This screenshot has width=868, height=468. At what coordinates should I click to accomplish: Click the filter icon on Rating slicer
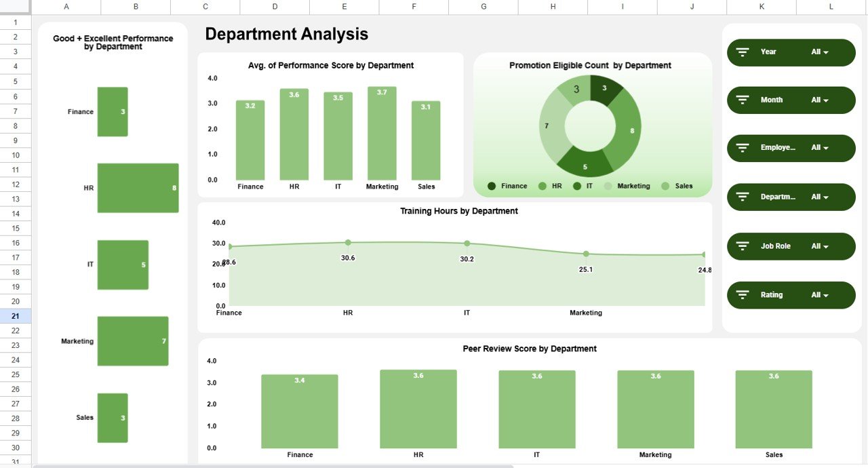(x=743, y=295)
